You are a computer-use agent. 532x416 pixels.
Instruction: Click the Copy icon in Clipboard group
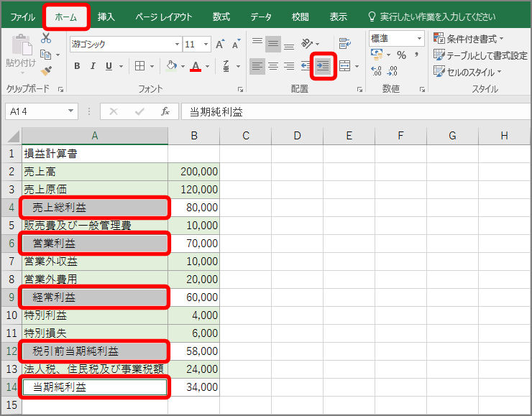[x=45, y=55]
